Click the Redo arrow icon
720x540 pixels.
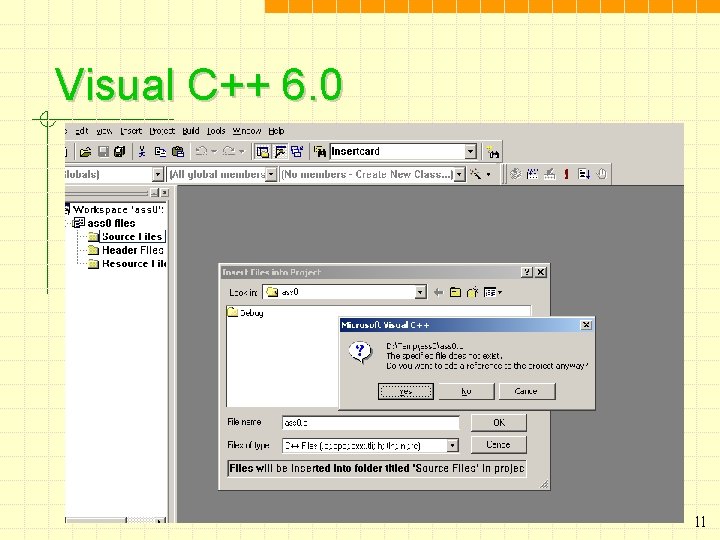[229, 151]
